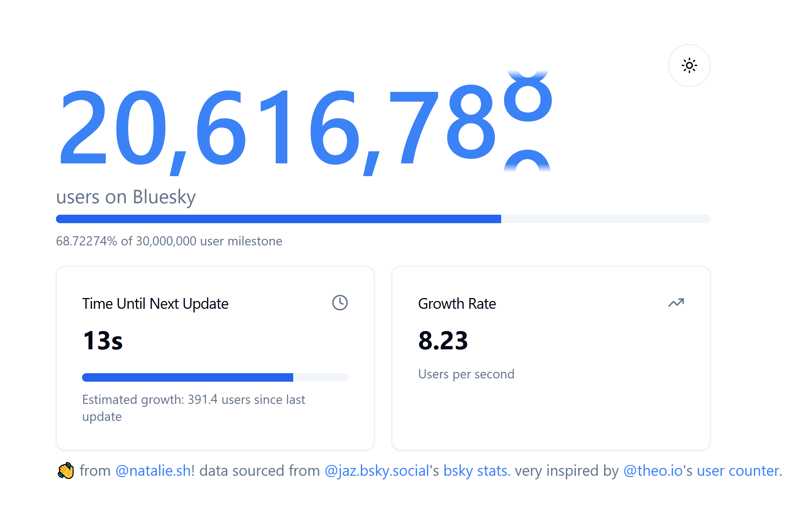Click the 30,000,000 milestone progress bar
Viewport: 812px width, 532px height.
tap(383, 219)
